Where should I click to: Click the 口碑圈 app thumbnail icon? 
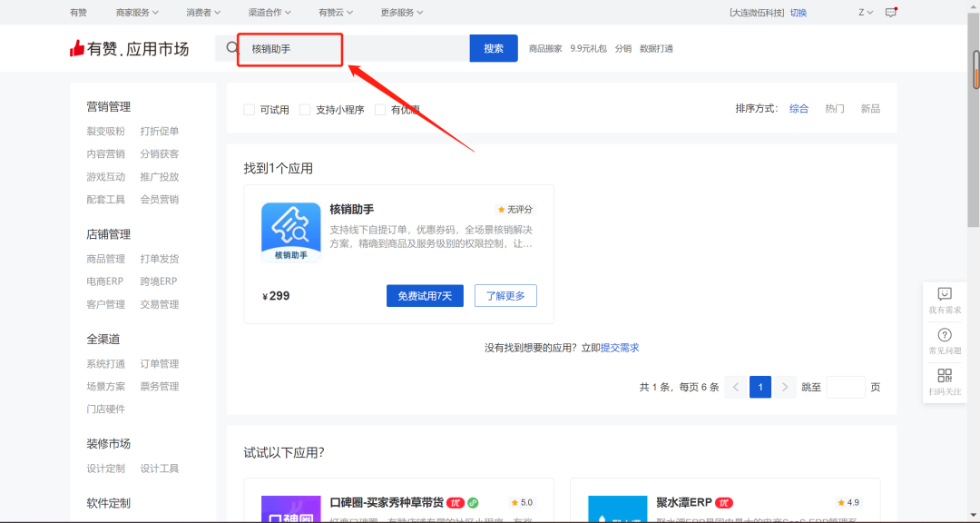click(x=290, y=508)
